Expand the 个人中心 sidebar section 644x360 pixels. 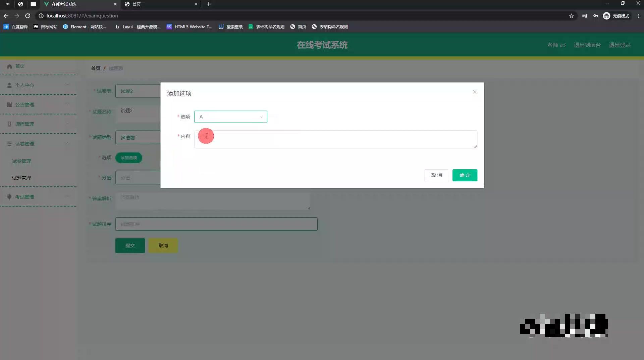(x=67, y=85)
